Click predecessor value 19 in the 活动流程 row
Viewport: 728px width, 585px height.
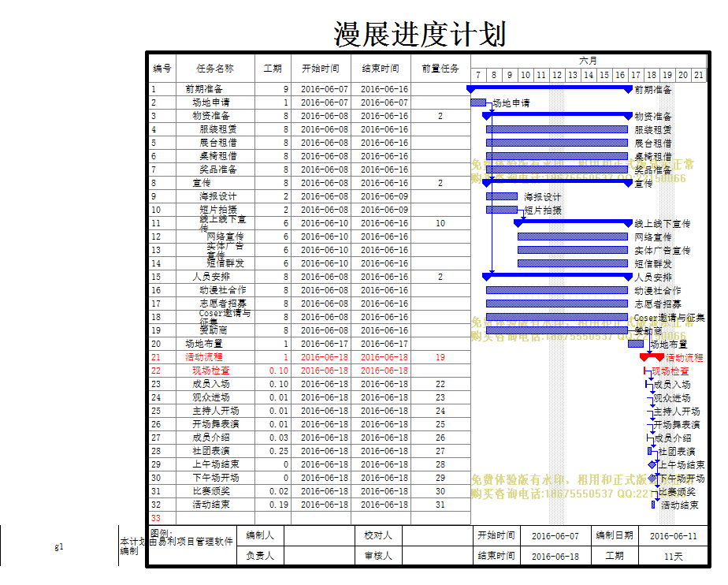click(440, 357)
